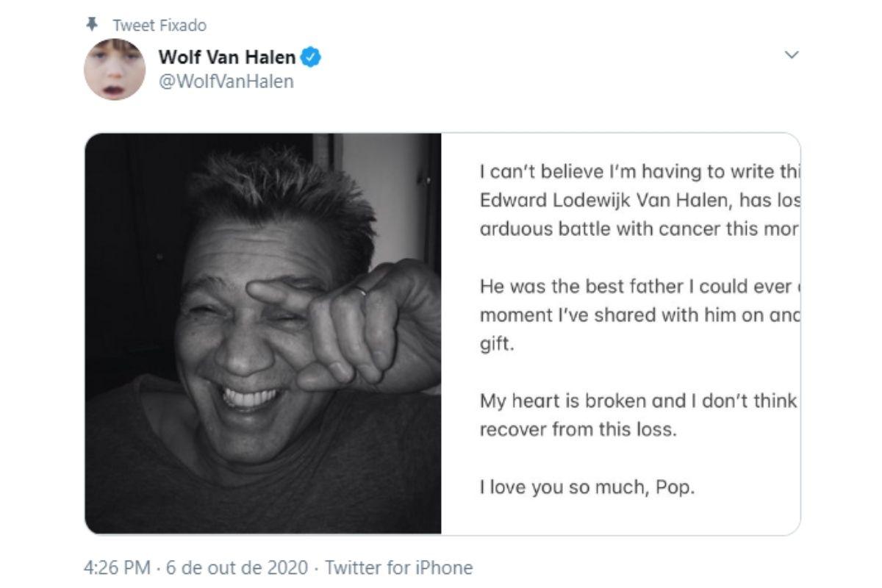Image resolution: width=882 pixels, height=588 pixels.
Task: Click the "He was the best father" line
Action: pyautogui.click(x=637, y=287)
